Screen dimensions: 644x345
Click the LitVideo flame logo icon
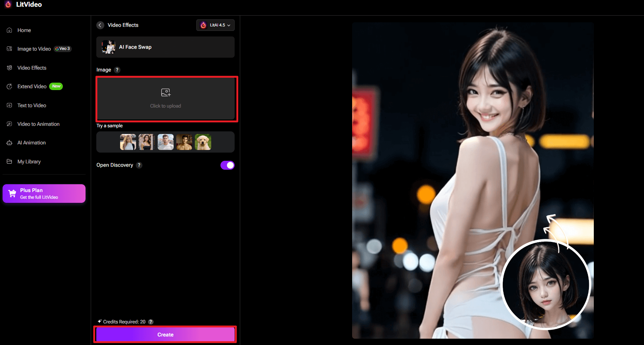(x=8, y=4)
